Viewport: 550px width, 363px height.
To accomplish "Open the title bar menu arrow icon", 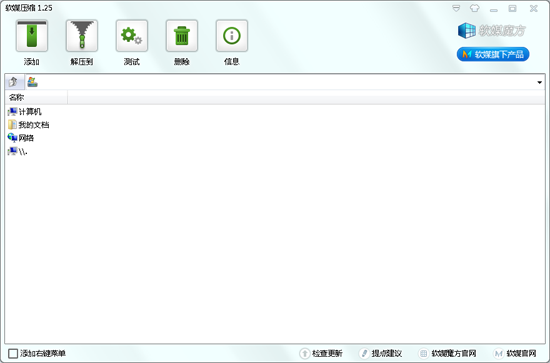I will pyautogui.click(x=456, y=8).
